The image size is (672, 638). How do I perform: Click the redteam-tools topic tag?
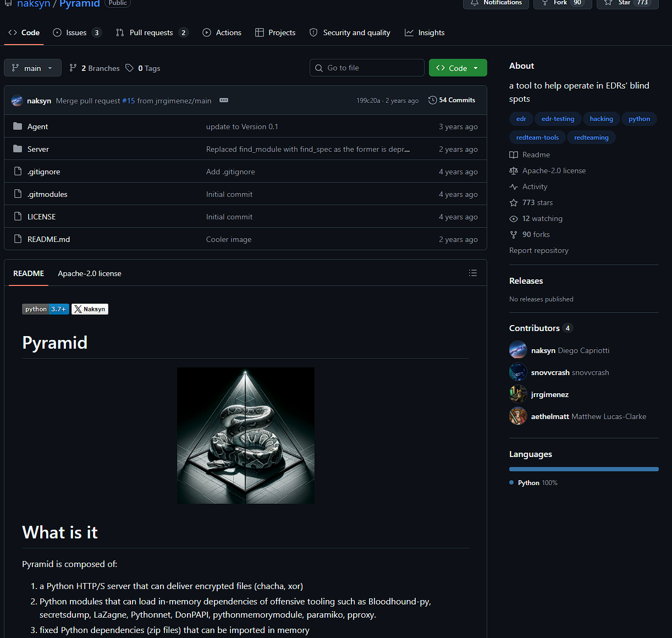pos(537,137)
